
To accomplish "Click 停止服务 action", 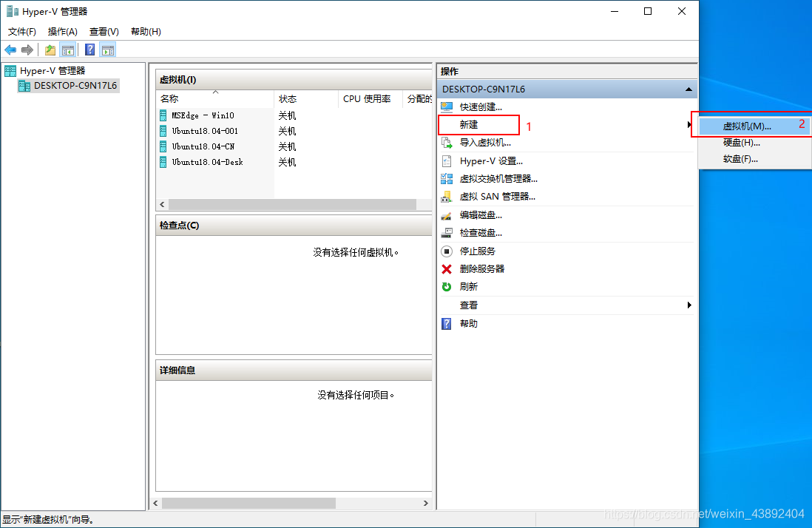I will pyautogui.click(x=477, y=251).
